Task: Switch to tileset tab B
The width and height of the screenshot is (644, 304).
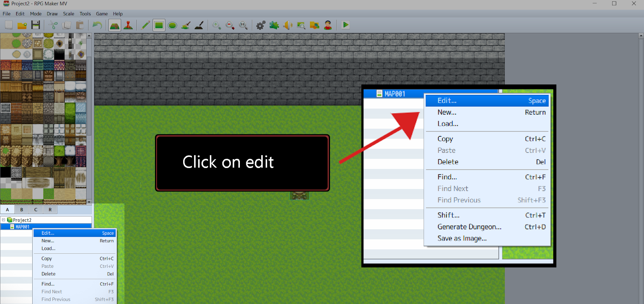Action: 22,210
